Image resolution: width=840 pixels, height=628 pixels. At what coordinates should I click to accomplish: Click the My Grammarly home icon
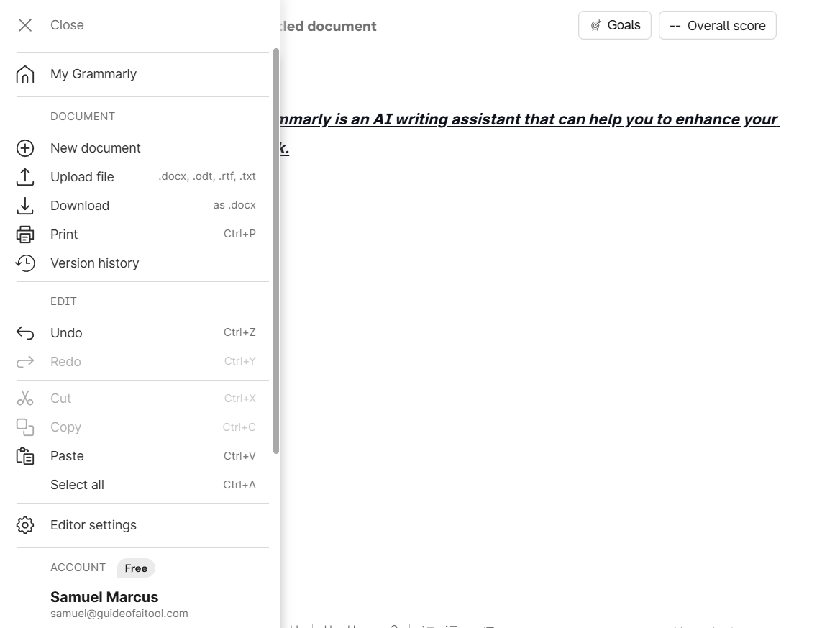click(25, 74)
